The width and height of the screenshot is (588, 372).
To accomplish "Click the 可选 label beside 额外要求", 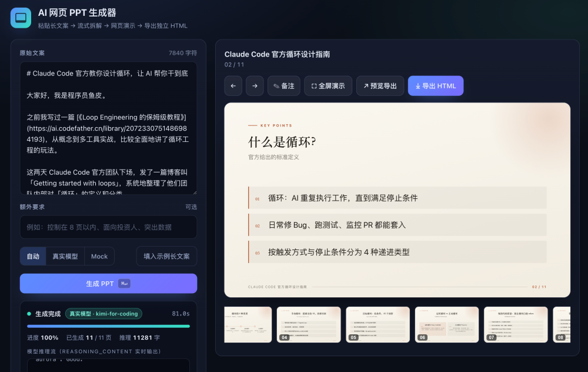I will click(191, 207).
